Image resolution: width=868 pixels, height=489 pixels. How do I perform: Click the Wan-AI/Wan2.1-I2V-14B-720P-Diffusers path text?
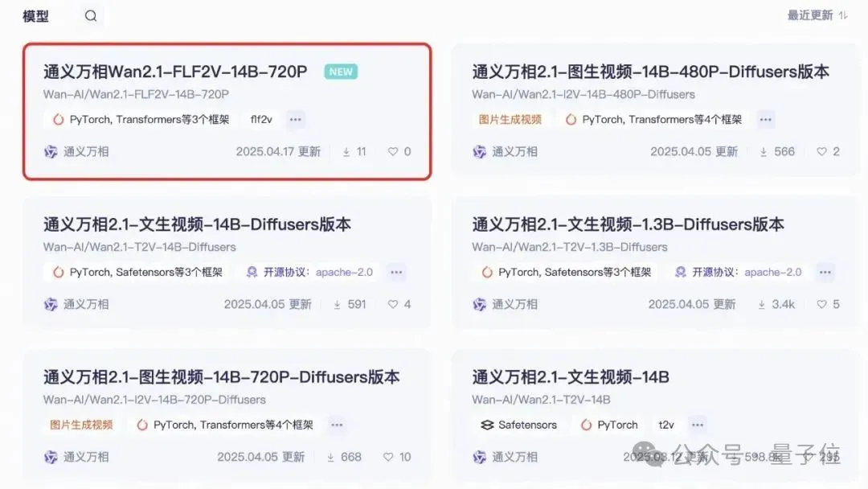(154, 400)
